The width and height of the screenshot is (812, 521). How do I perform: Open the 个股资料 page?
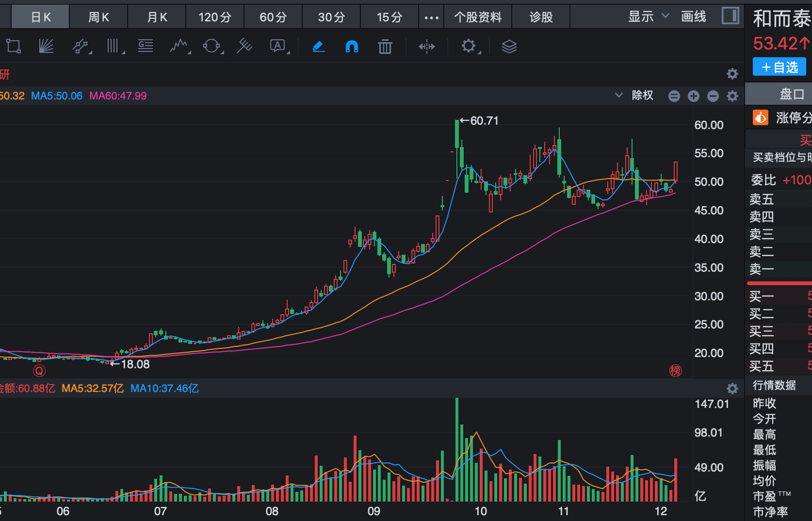pos(478,17)
